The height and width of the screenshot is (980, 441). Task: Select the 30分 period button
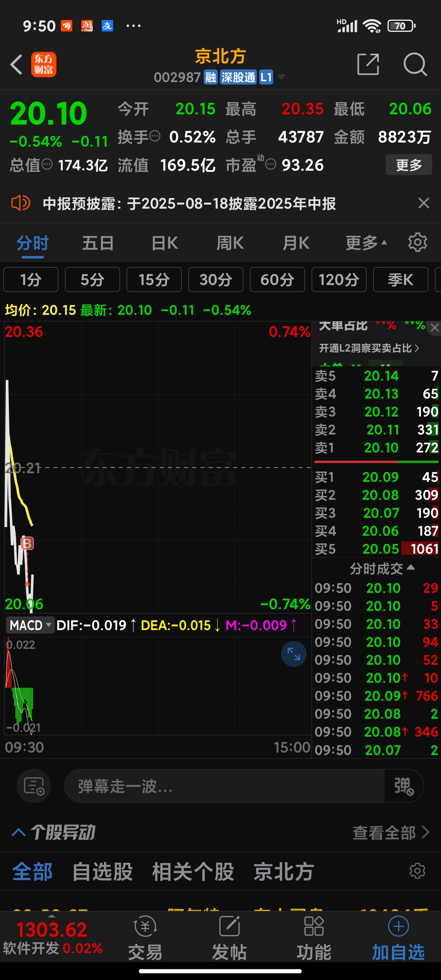pyautogui.click(x=216, y=280)
